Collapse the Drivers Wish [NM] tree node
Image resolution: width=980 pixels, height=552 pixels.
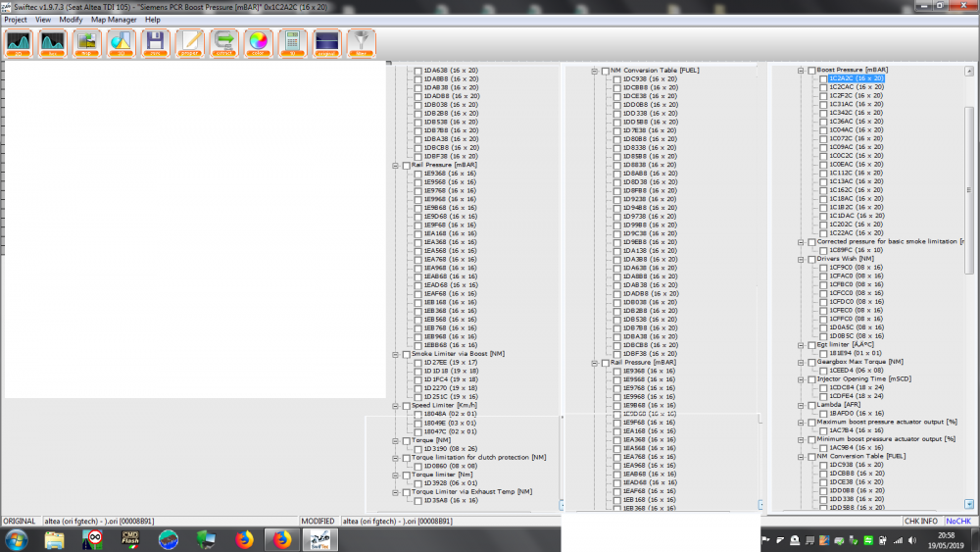(800, 259)
